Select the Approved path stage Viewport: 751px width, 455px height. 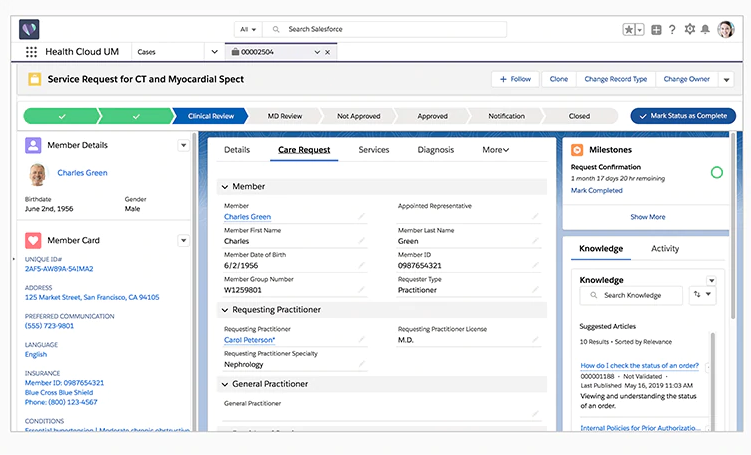[432, 116]
